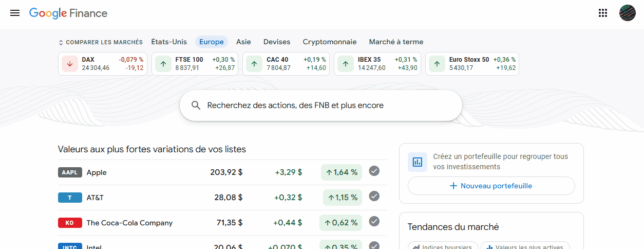Click the Google Finance logo
644x249 pixels.
click(x=68, y=13)
